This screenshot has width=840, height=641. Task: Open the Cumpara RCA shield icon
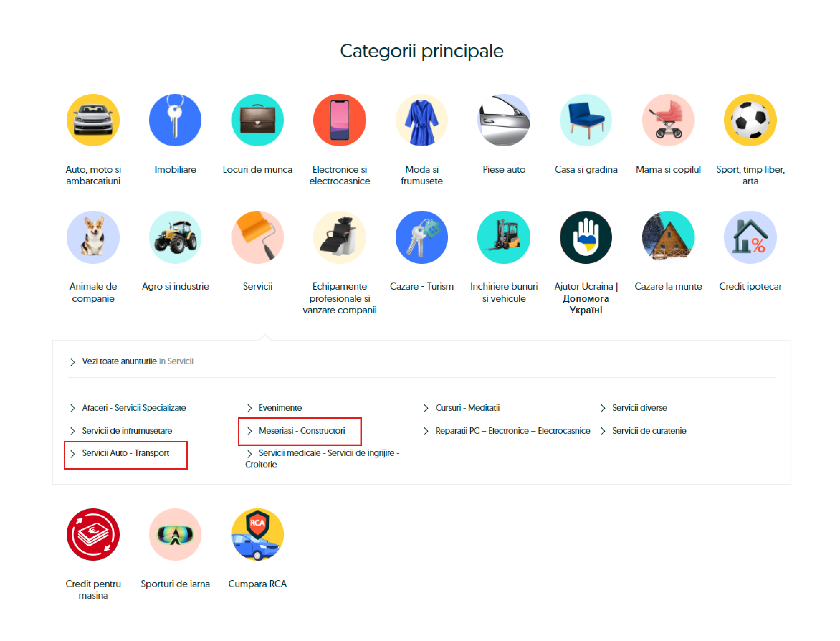pyautogui.click(x=257, y=534)
